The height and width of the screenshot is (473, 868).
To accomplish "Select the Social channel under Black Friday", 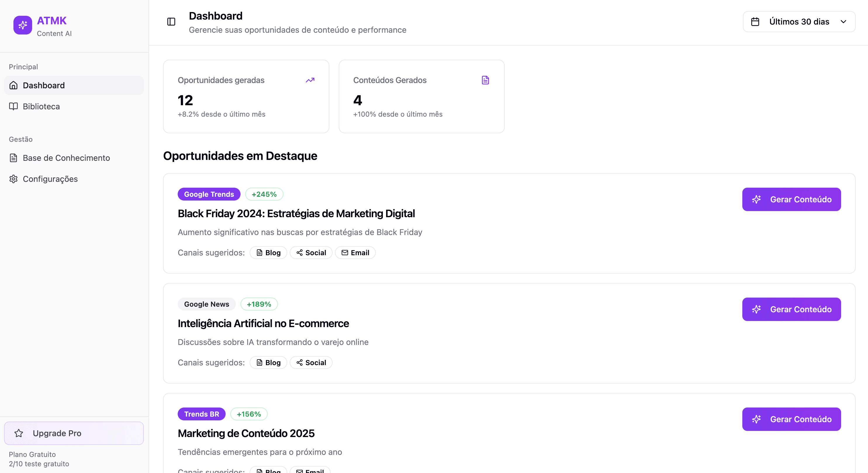I will 311,253.
